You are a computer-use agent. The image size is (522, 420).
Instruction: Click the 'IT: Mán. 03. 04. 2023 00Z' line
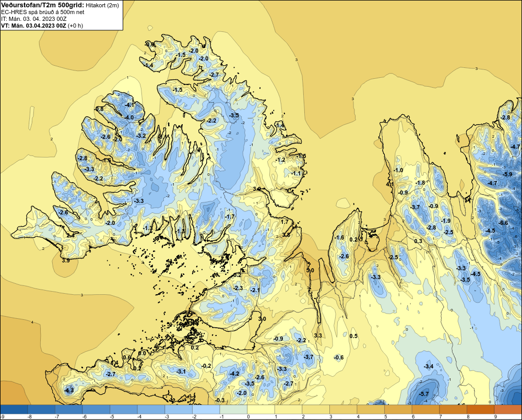33,19
